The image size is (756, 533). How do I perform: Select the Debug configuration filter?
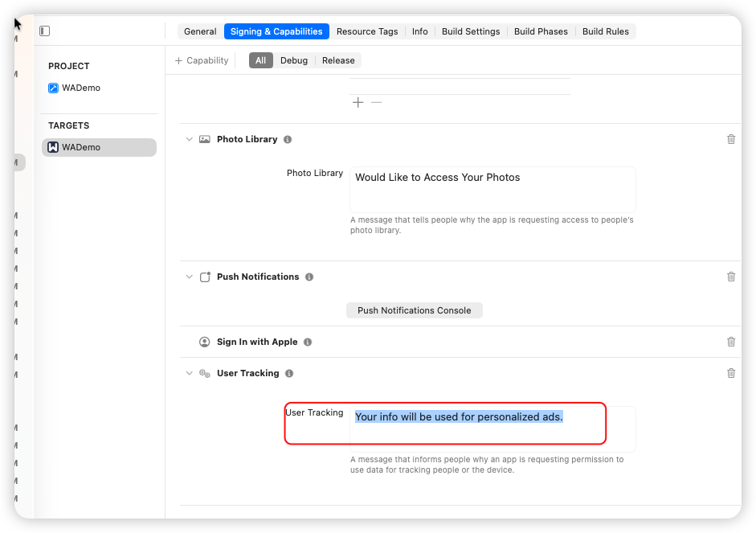(293, 60)
